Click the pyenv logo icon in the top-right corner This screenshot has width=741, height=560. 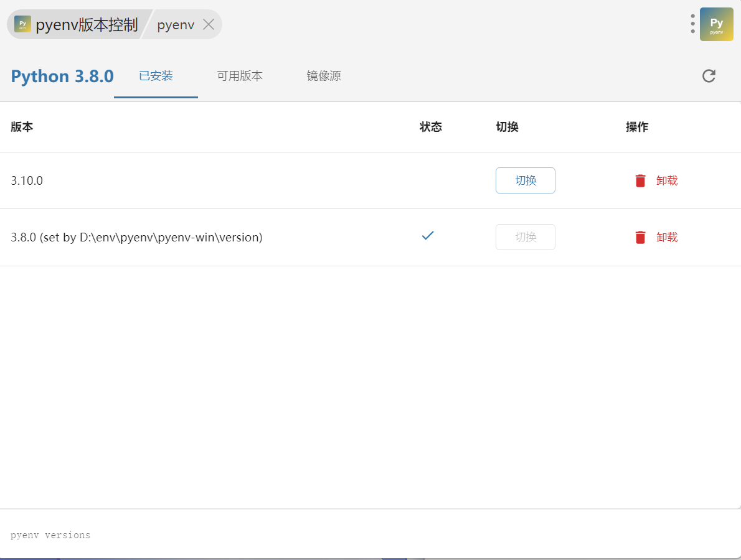click(x=717, y=24)
